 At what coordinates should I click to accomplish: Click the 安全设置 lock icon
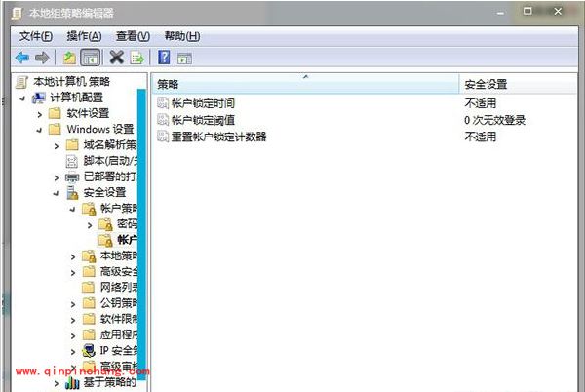[72, 193]
